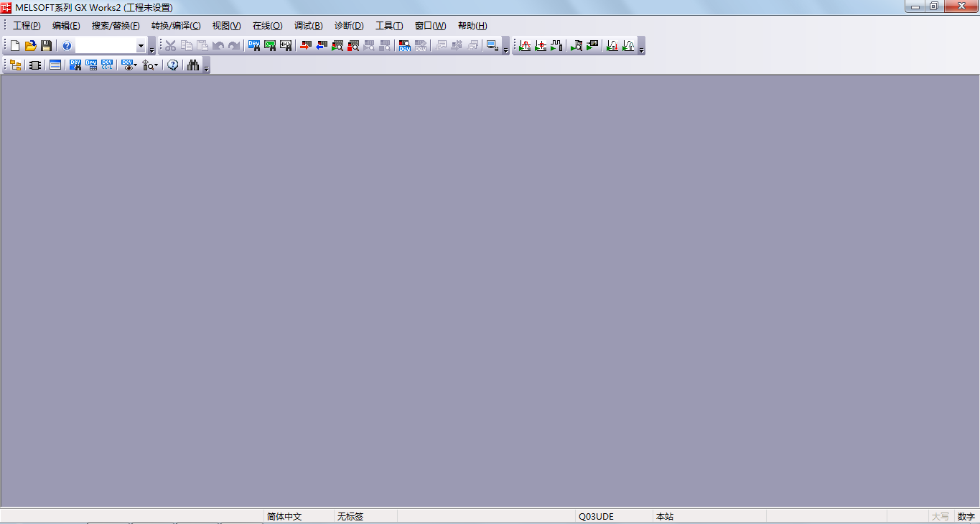Click the New Project icon
Image resolution: width=980 pixels, height=524 pixels.
(x=15, y=46)
